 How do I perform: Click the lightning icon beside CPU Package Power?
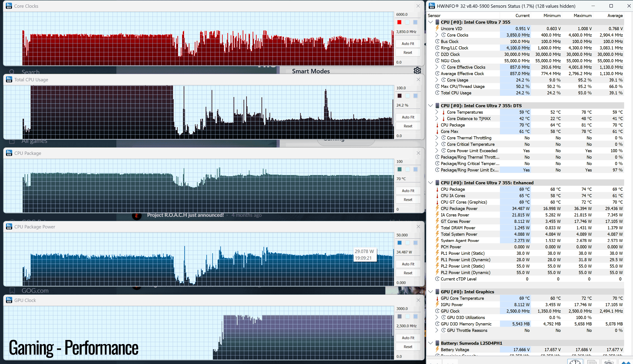[x=437, y=208]
